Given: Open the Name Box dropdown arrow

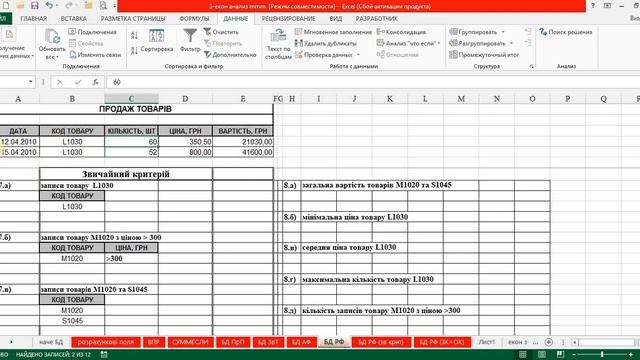Looking at the screenshot, I should click(30, 82).
